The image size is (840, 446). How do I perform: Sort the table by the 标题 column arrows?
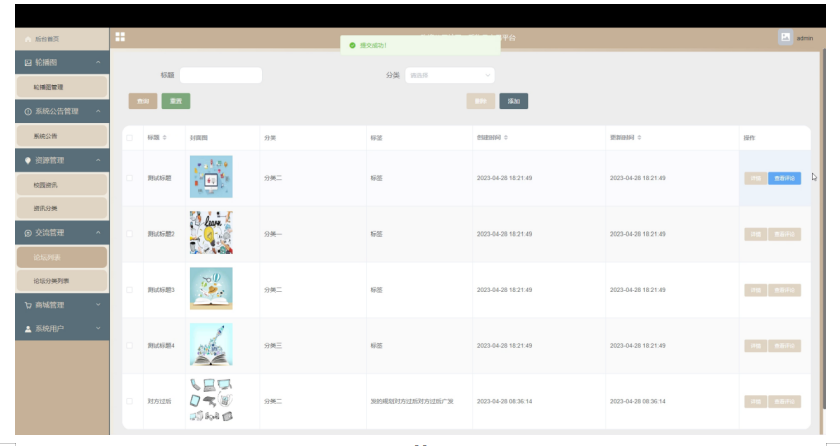(x=164, y=138)
